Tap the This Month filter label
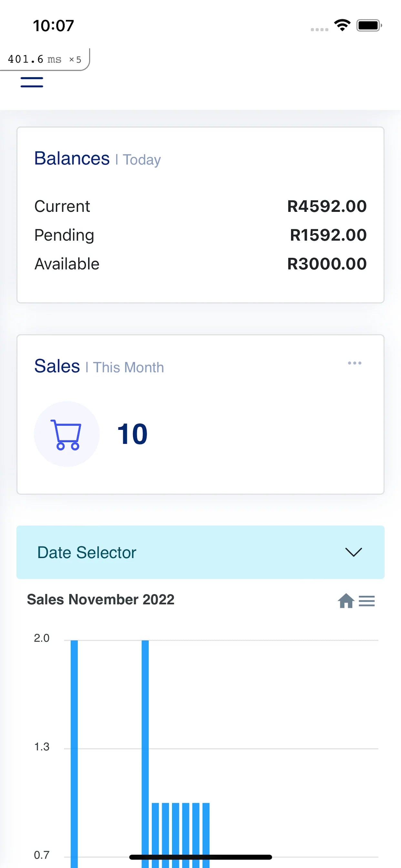Screen dimensions: 401x868 tap(129, 367)
